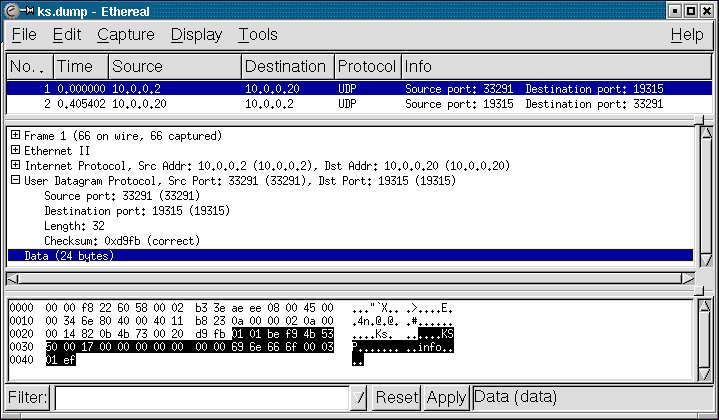Click the hex pane scroll down arrow

(705, 374)
